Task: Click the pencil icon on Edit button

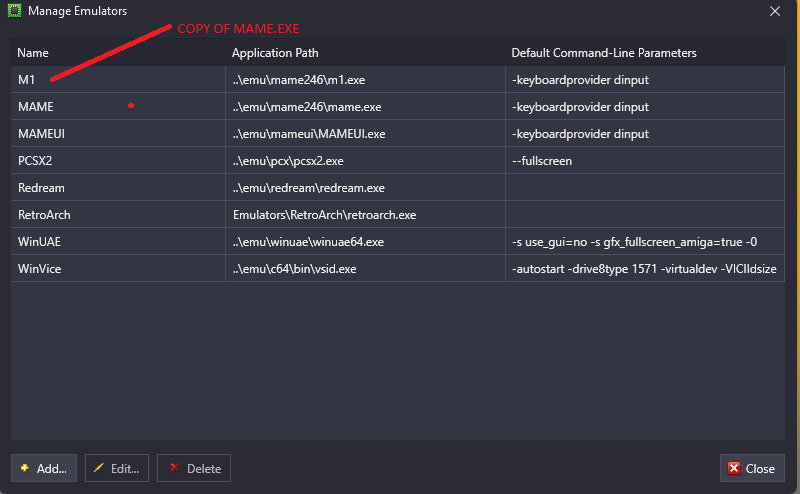Action: click(98, 467)
